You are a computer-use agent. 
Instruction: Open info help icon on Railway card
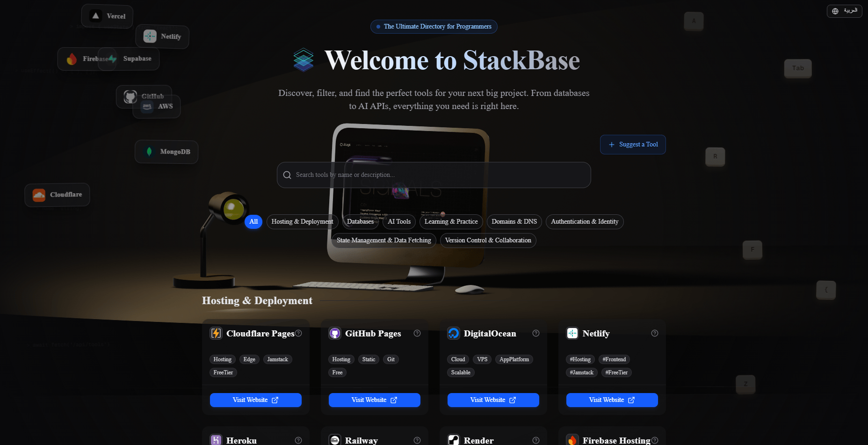tap(417, 440)
